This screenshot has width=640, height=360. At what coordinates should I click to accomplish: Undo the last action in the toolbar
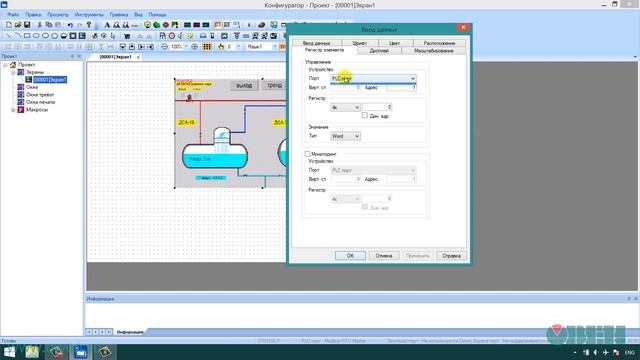70,25
